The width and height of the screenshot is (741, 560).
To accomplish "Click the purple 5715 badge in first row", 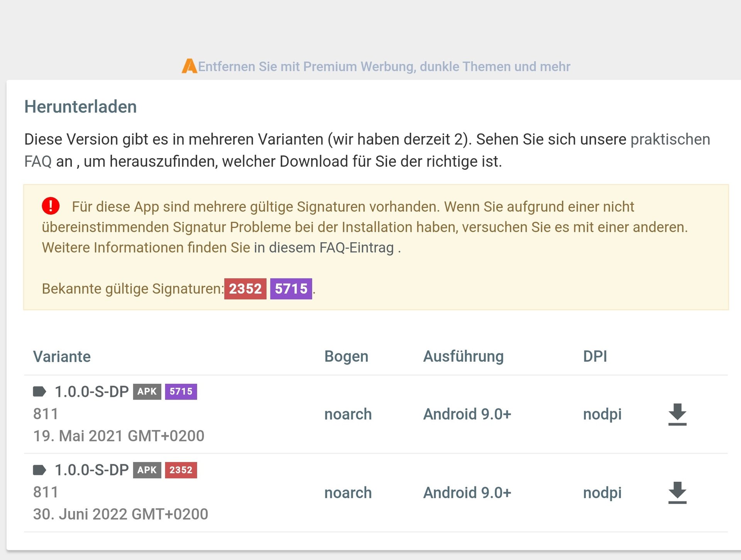I will (181, 392).
